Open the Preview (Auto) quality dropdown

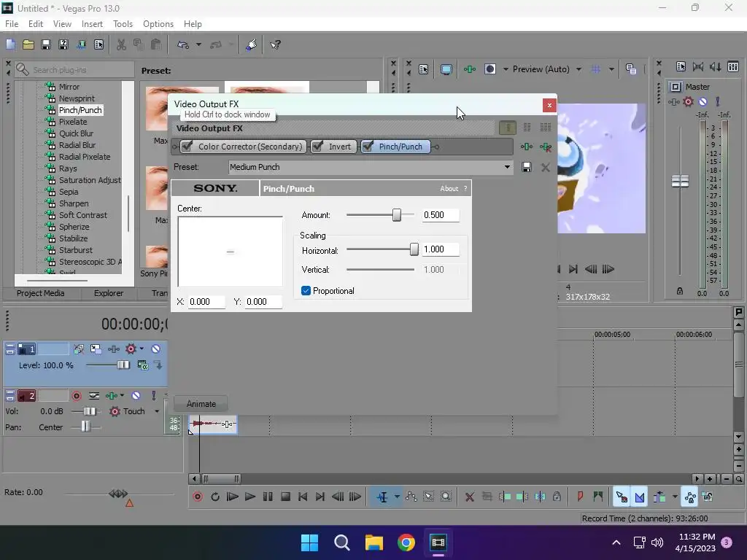[578, 69]
